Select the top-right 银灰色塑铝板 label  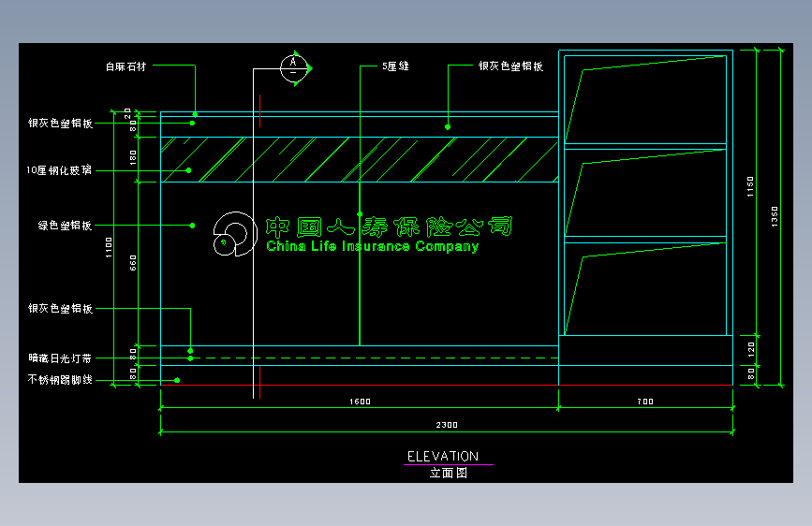pyautogui.click(x=510, y=66)
